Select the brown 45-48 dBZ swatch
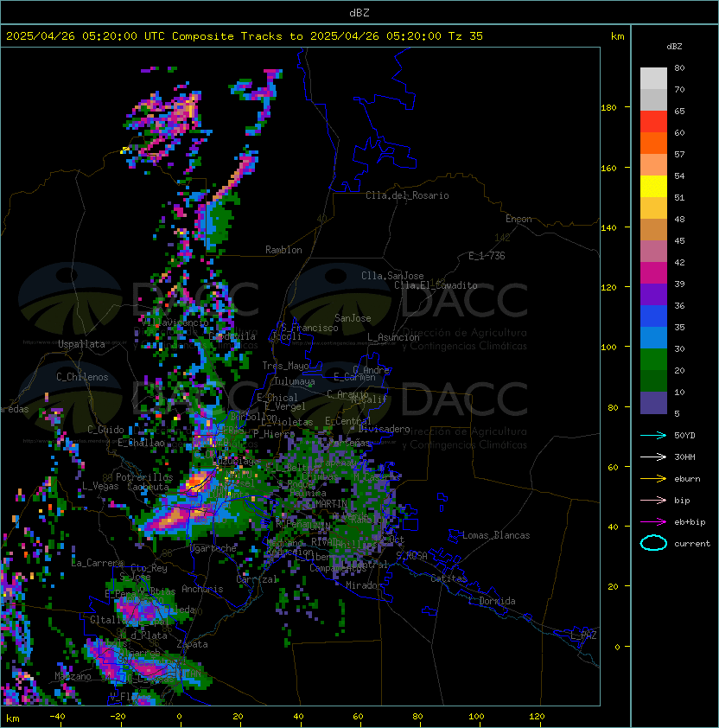Image resolution: width=719 pixels, height=728 pixels. click(653, 229)
